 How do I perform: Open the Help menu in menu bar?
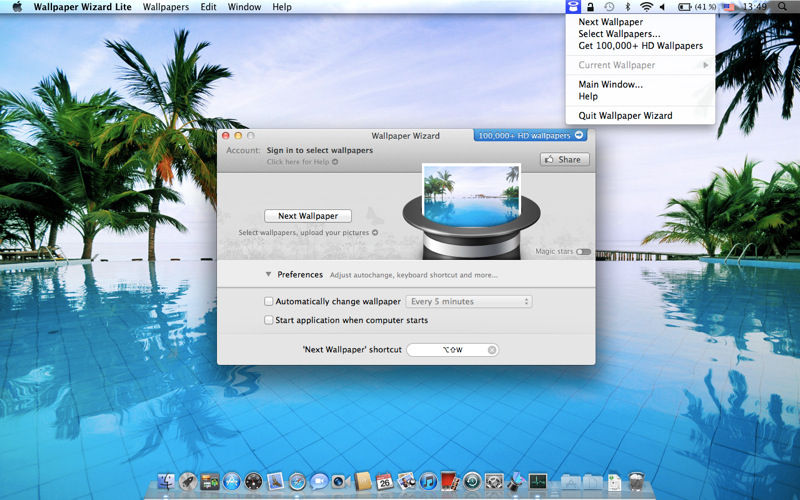click(282, 7)
